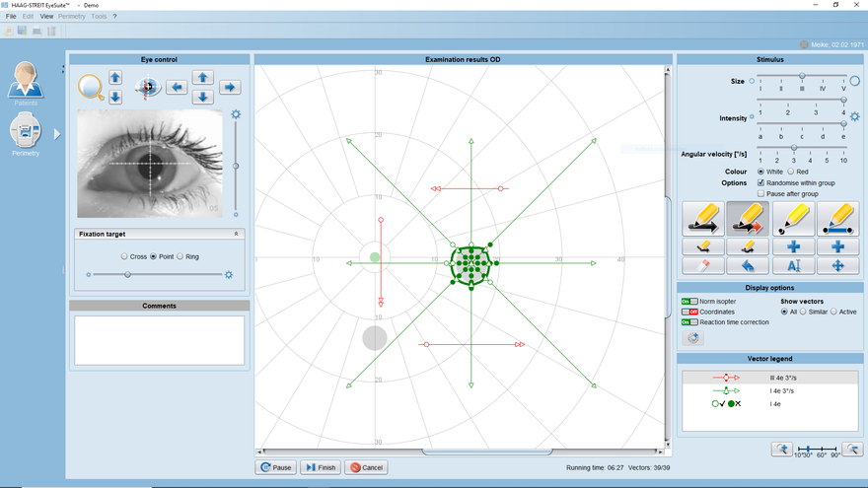This screenshot has height=488, width=868.
Task: Click the Perimetry device icon
Action: tap(27, 132)
